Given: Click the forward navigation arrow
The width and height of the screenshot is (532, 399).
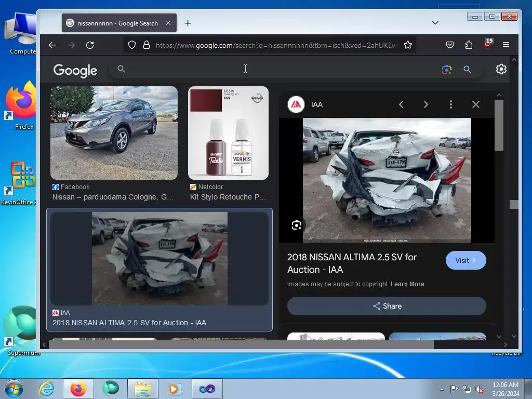Looking at the screenshot, I should coord(71,45).
